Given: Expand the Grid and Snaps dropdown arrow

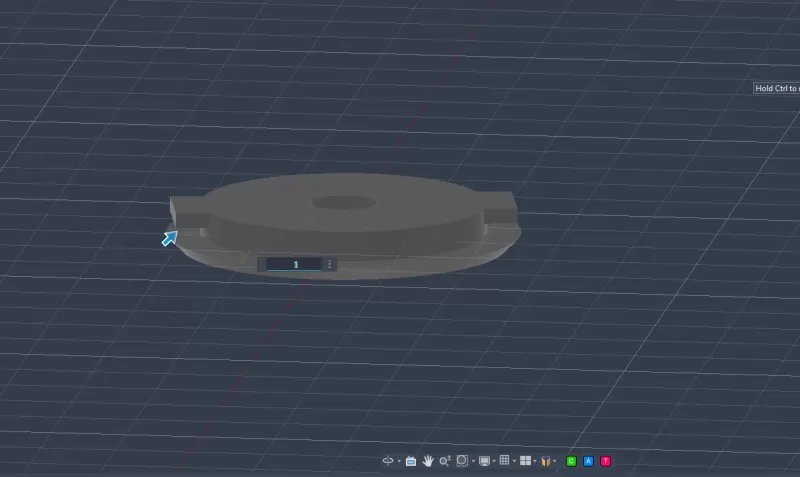Looking at the screenshot, I should pos(514,462).
